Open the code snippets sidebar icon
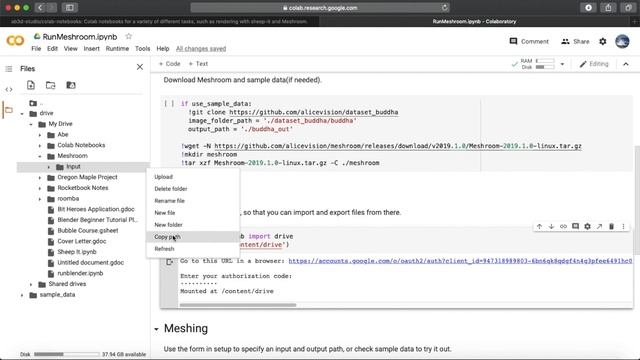 coord(9,89)
